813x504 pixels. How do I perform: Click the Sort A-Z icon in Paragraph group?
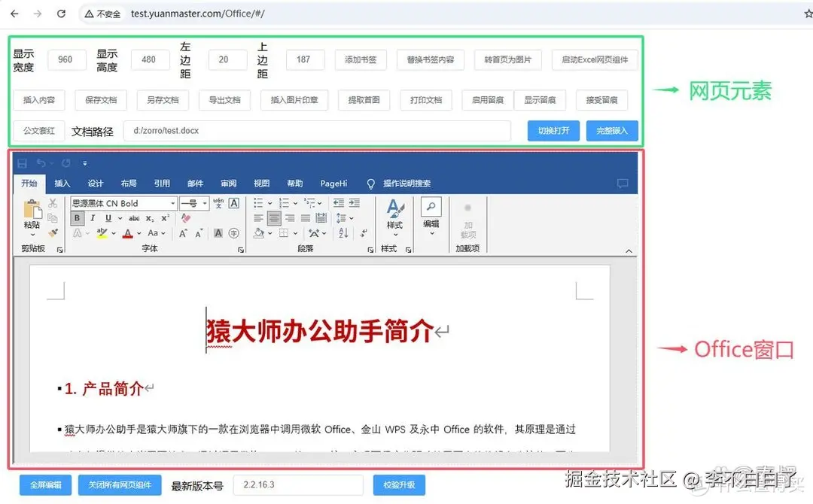[343, 233]
